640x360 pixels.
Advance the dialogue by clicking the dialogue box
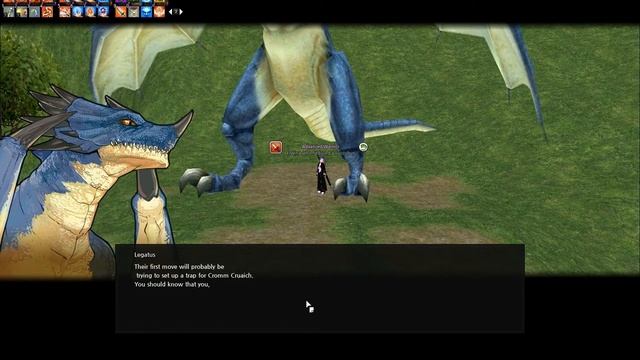[320, 288]
